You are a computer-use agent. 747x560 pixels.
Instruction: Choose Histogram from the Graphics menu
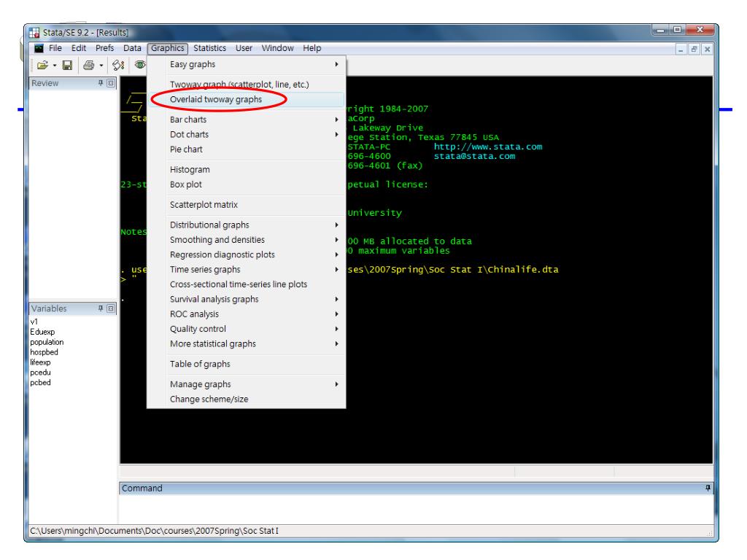coord(190,169)
